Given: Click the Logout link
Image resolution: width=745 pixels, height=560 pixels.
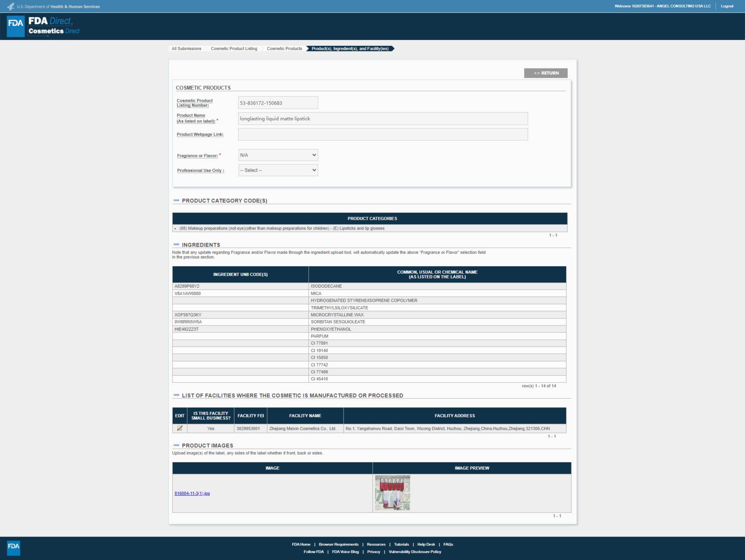Looking at the screenshot, I should (x=727, y=6).
